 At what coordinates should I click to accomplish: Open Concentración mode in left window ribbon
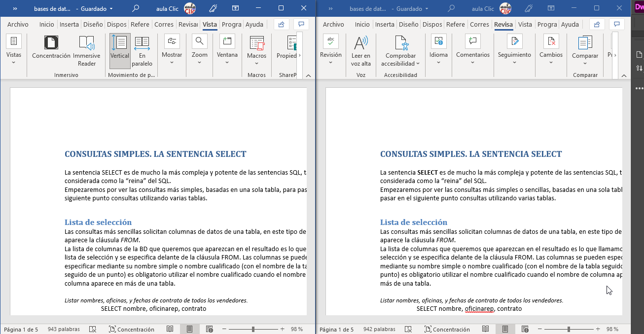[x=51, y=47]
